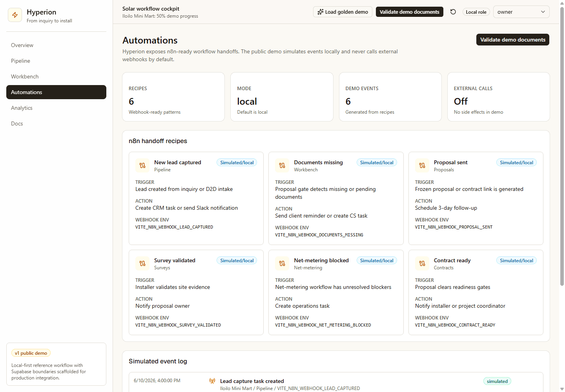Switch to the Analytics section
The height and width of the screenshot is (392, 565).
click(x=56, y=108)
